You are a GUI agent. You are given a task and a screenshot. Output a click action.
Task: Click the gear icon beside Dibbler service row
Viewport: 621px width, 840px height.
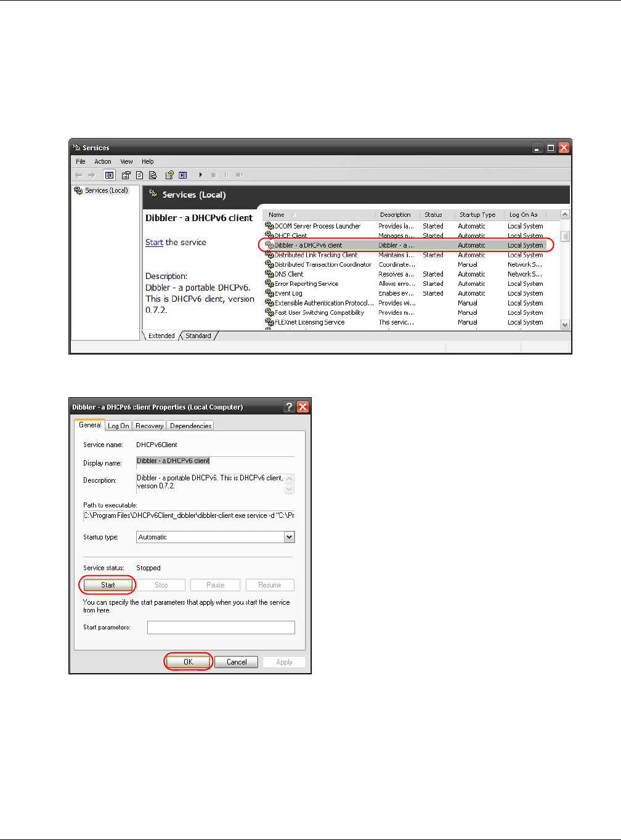point(269,245)
